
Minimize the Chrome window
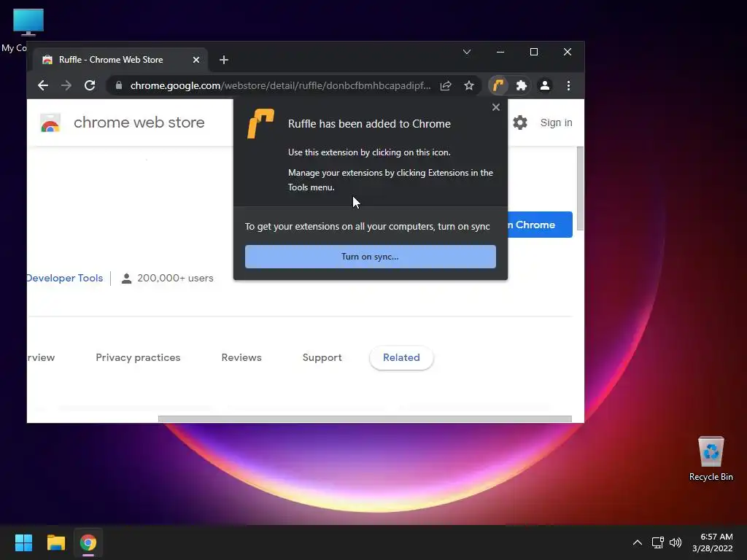[500, 52]
